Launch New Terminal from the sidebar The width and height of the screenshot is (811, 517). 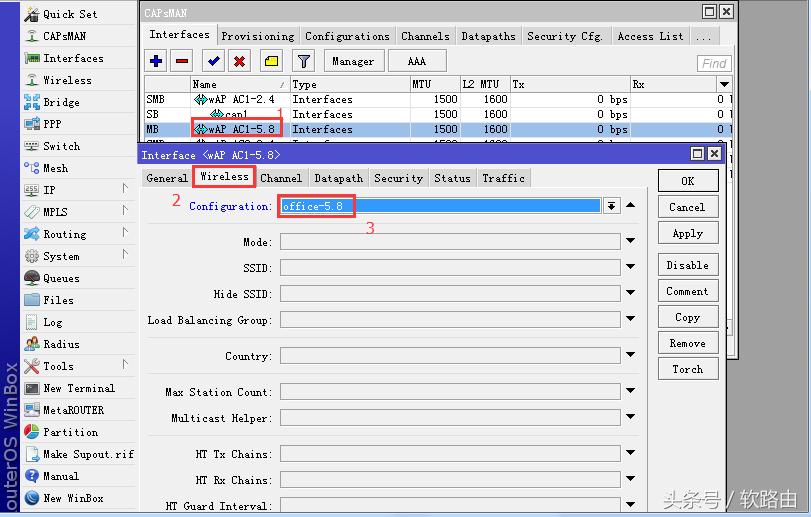pyautogui.click(x=78, y=388)
